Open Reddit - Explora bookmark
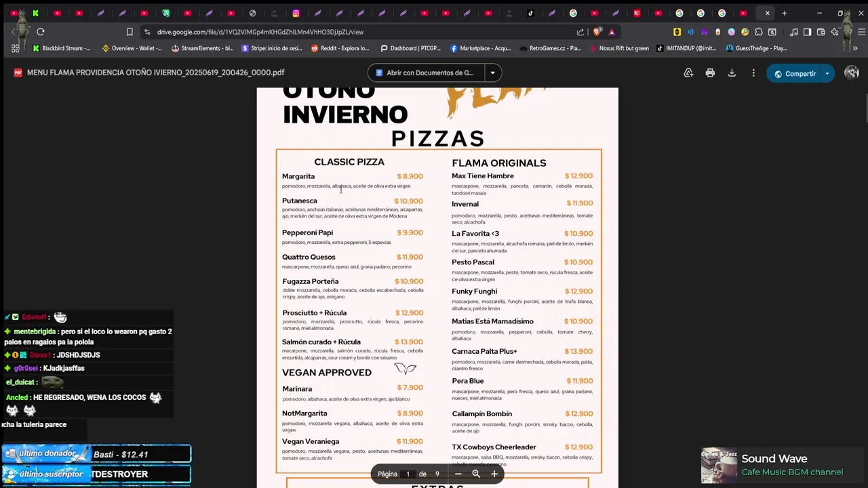868x488 pixels. (340, 48)
